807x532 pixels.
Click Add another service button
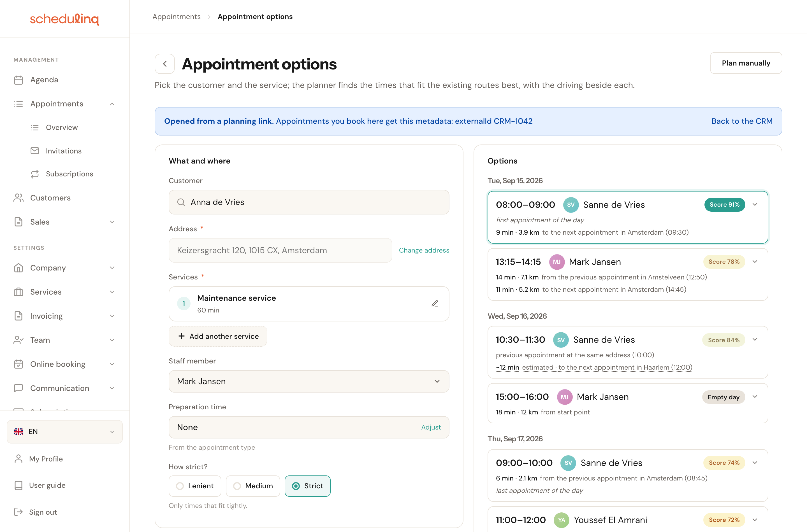pyautogui.click(x=218, y=336)
